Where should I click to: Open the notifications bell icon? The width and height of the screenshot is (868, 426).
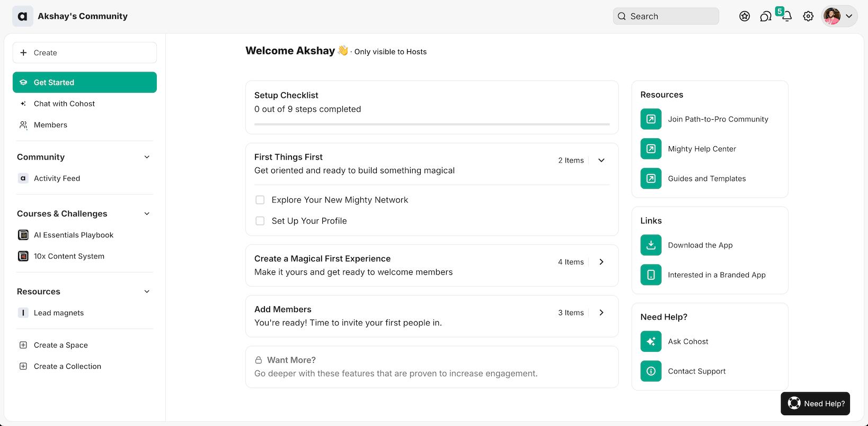(x=787, y=16)
